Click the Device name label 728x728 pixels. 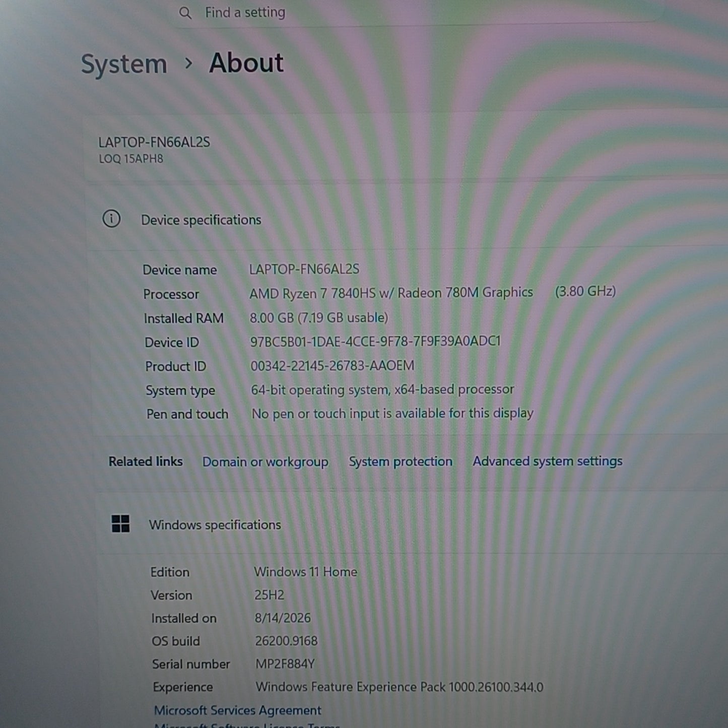click(179, 270)
